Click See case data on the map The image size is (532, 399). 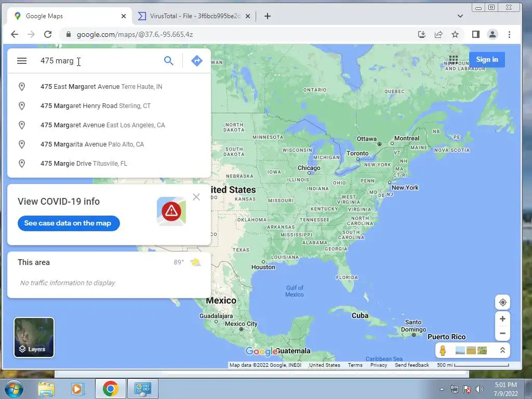pyautogui.click(x=69, y=223)
